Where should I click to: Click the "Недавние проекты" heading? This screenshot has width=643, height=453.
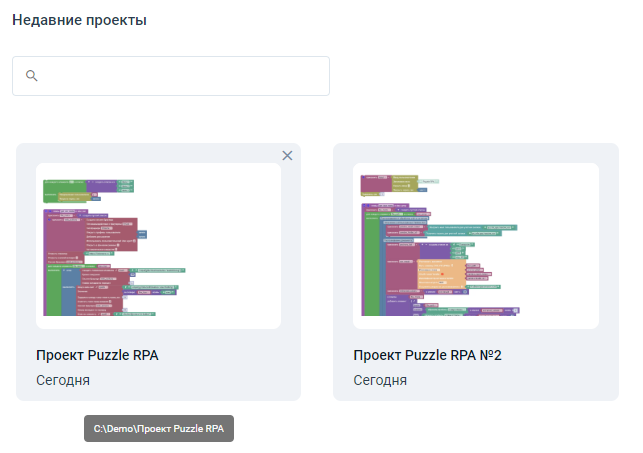click(x=80, y=20)
